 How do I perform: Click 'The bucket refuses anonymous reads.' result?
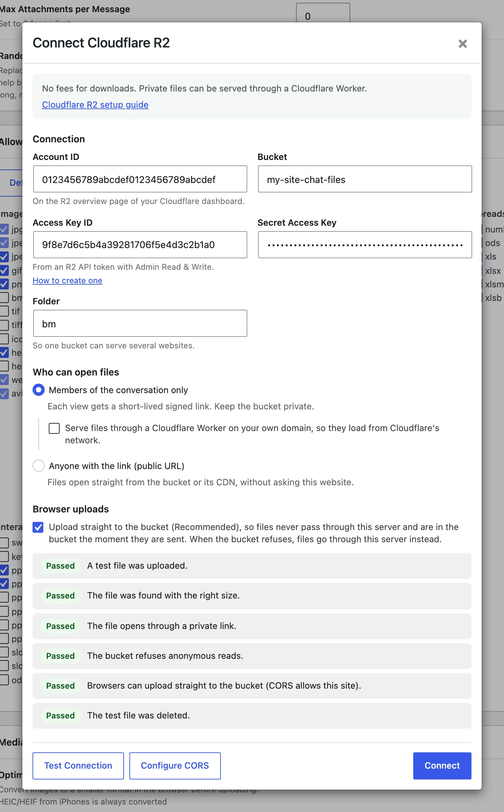(x=252, y=656)
